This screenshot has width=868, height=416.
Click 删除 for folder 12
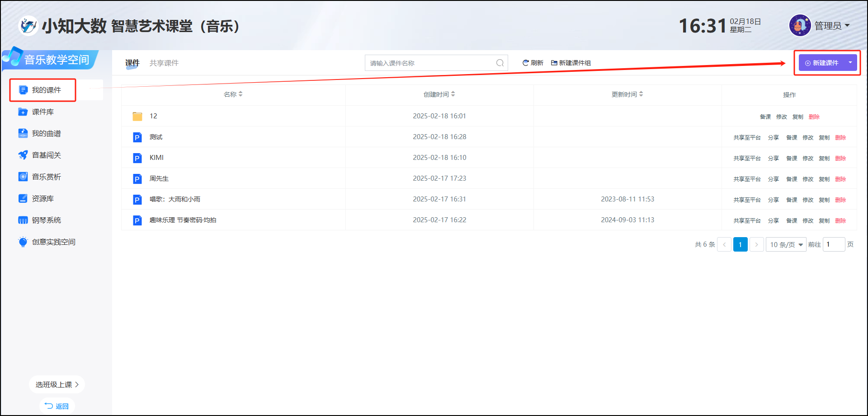[814, 117]
